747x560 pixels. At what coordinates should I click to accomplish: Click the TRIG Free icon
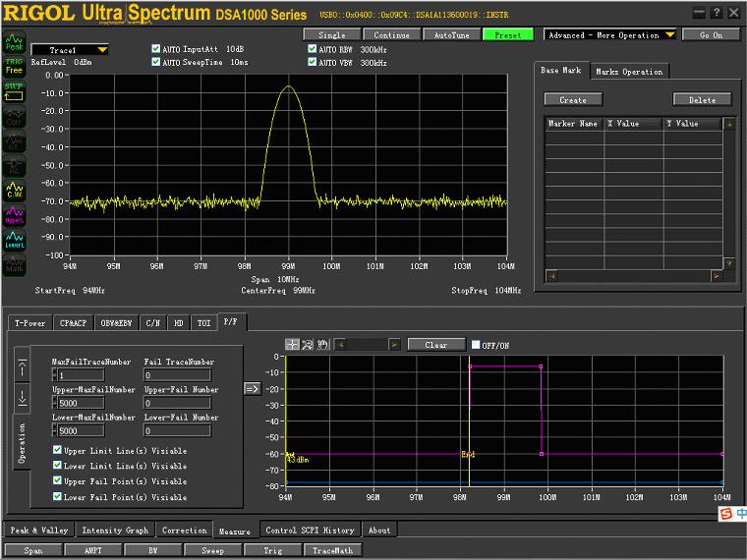coord(14,67)
